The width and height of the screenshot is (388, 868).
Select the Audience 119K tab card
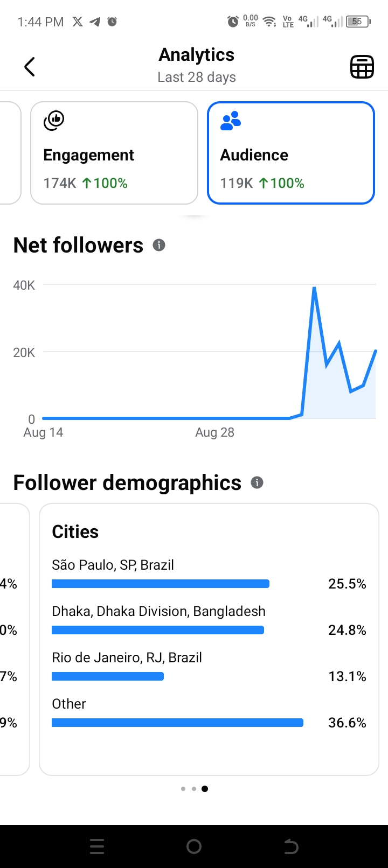(x=291, y=153)
